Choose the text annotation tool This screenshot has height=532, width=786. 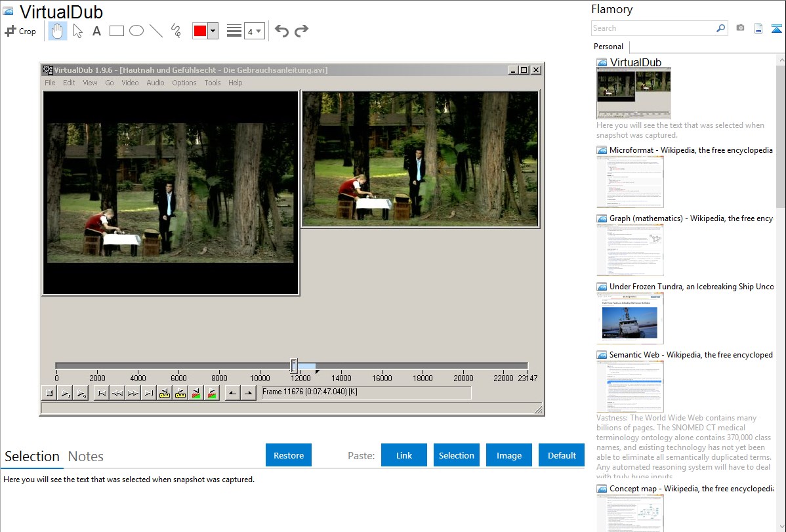(96, 31)
